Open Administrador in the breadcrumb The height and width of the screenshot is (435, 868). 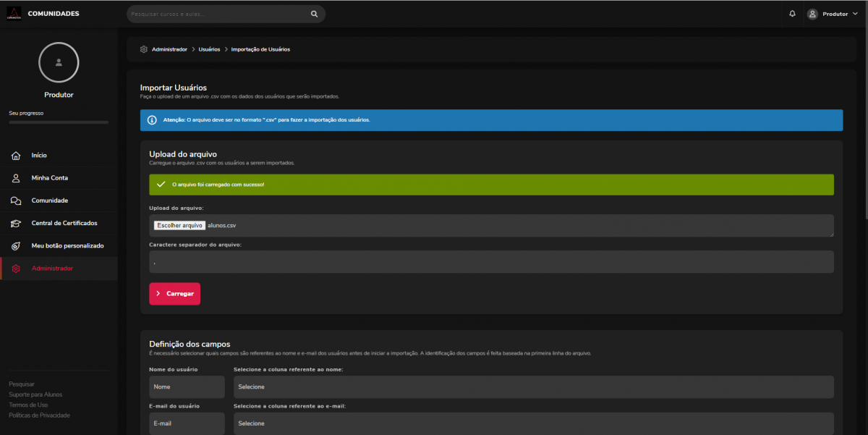(x=169, y=49)
